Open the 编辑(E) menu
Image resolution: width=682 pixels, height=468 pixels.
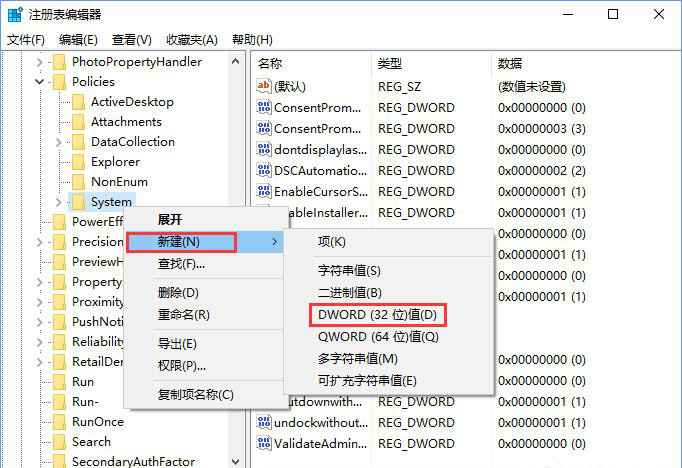pos(78,40)
